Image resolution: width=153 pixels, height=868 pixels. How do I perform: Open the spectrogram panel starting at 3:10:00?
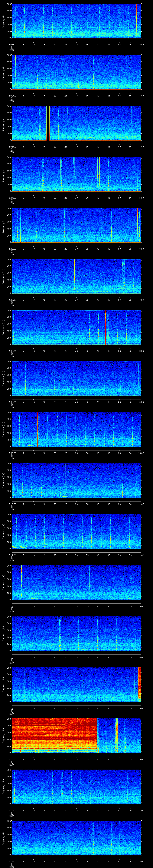(77, 481)
